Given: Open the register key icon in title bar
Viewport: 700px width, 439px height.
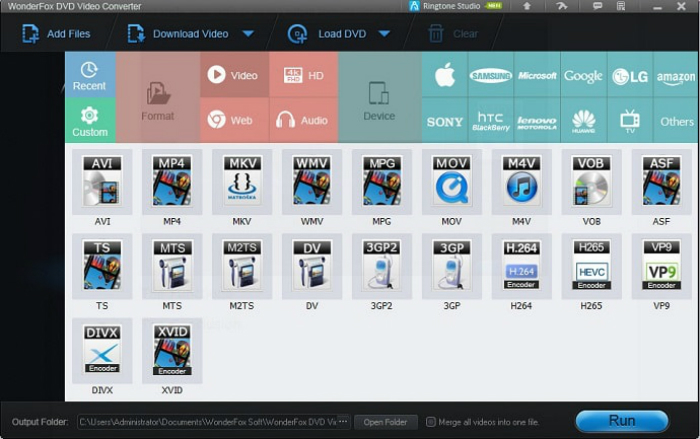Looking at the screenshot, I should click(562, 6).
